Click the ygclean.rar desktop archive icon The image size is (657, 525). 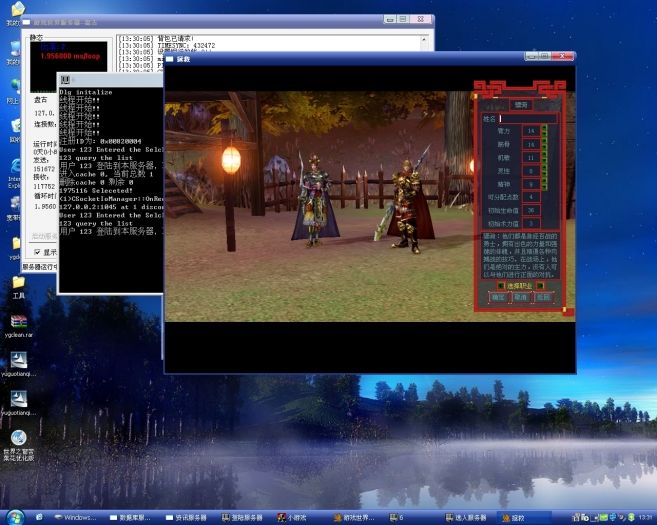[18, 323]
